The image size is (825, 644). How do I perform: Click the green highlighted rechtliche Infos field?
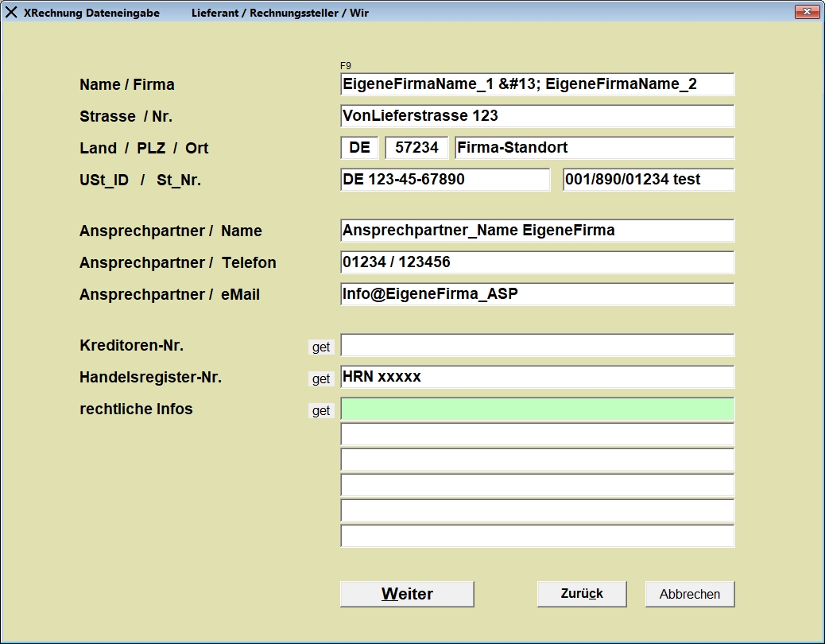click(x=537, y=409)
